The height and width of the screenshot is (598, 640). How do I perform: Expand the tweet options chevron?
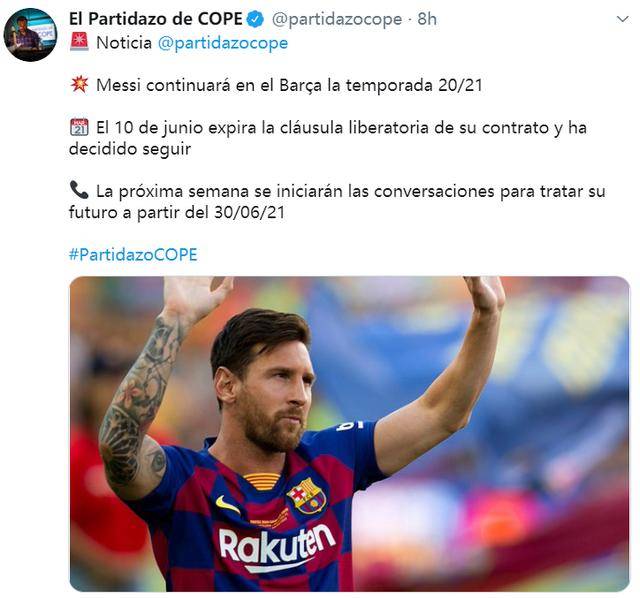click(622, 19)
